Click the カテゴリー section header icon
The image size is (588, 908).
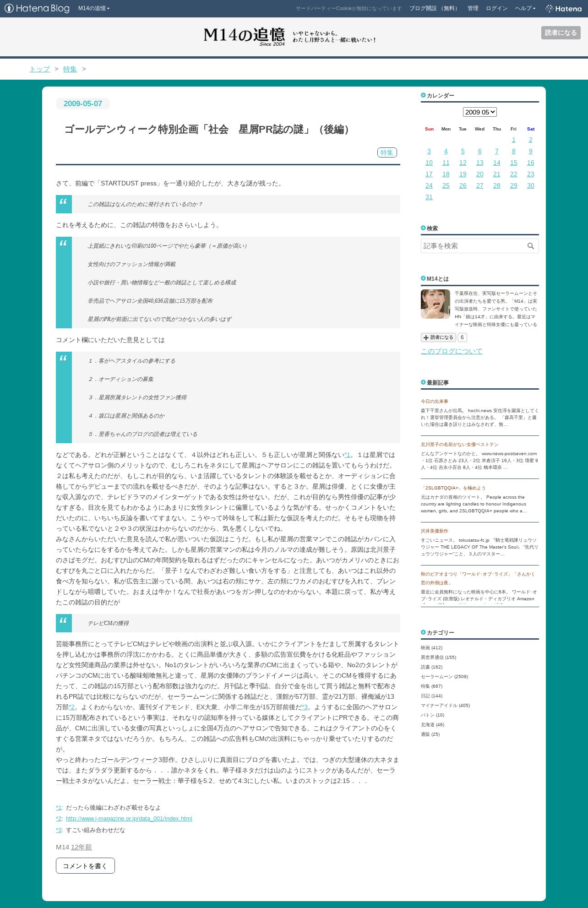(x=423, y=632)
